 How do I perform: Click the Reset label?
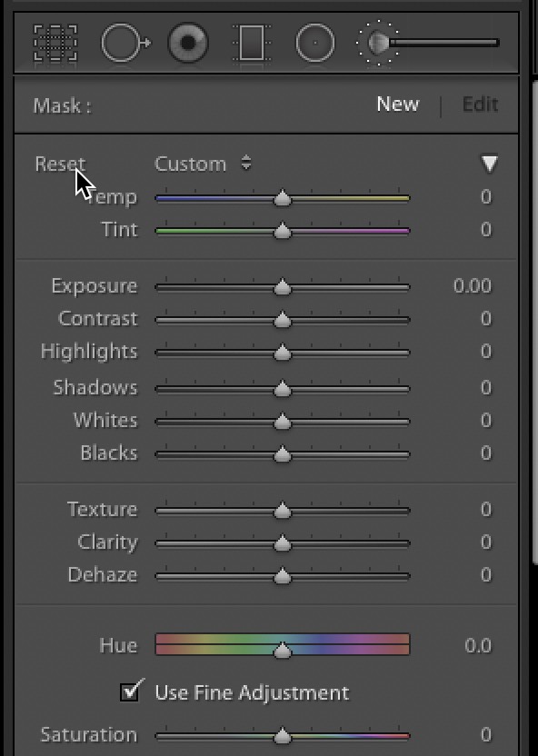tap(60, 164)
